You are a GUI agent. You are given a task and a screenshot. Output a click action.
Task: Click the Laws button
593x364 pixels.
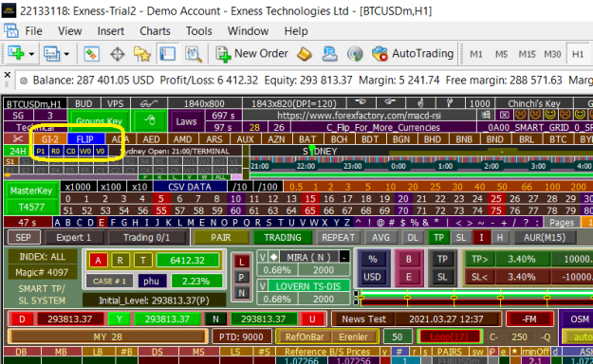click(186, 121)
